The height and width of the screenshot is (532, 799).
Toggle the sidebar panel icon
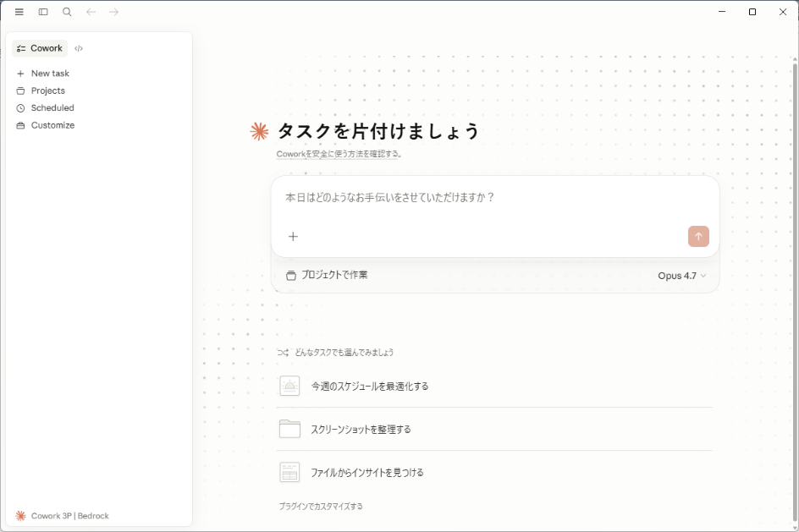pyautogui.click(x=43, y=12)
